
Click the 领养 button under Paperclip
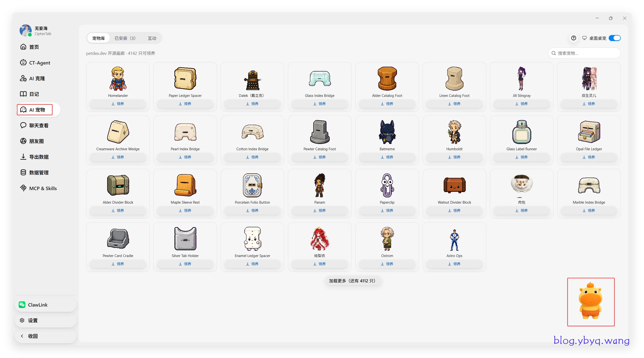[x=387, y=211]
